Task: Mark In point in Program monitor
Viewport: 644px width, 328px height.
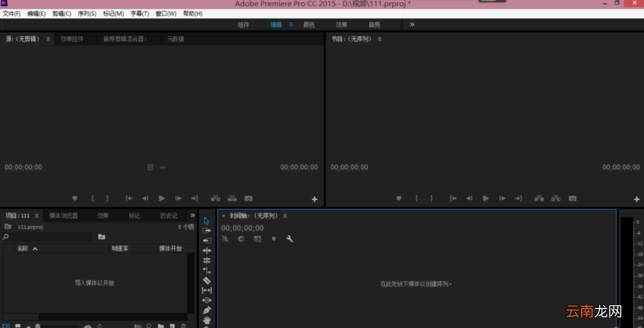Action: 416,198
